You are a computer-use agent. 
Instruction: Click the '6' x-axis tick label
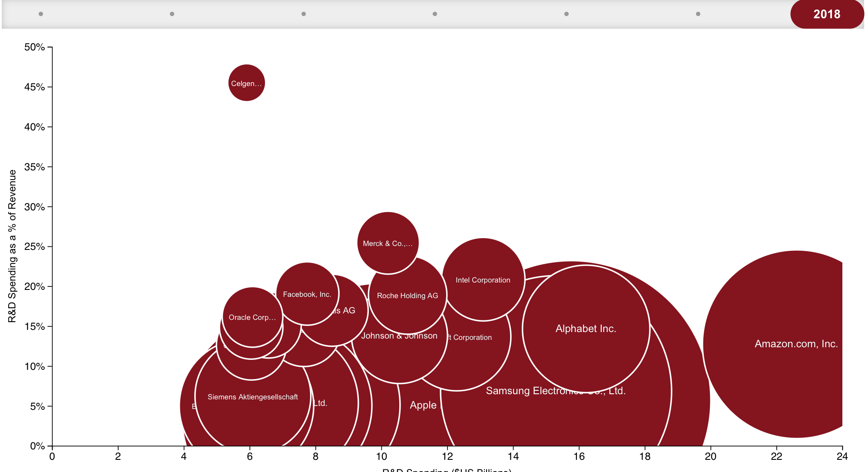250,456
